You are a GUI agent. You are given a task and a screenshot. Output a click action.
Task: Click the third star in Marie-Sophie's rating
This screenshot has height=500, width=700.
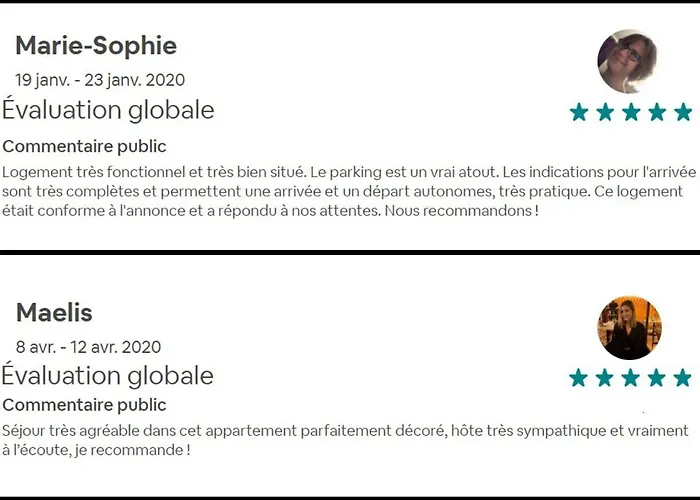[631, 112]
